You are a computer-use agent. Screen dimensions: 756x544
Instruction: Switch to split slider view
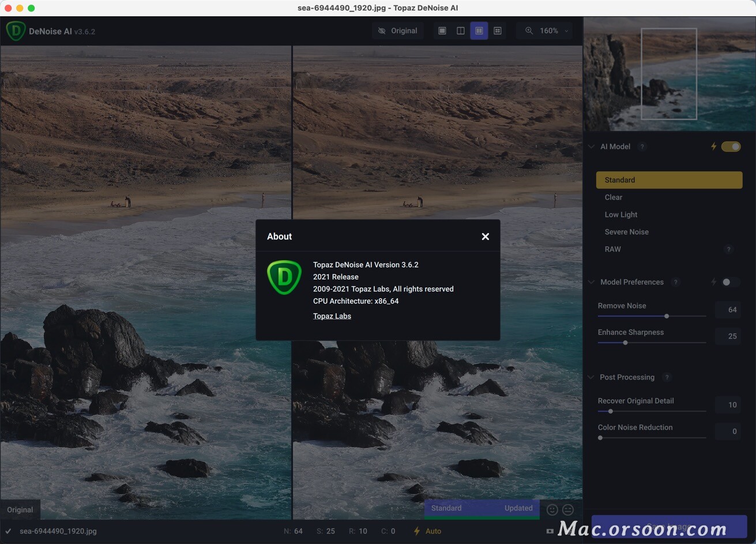tap(461, 31)
